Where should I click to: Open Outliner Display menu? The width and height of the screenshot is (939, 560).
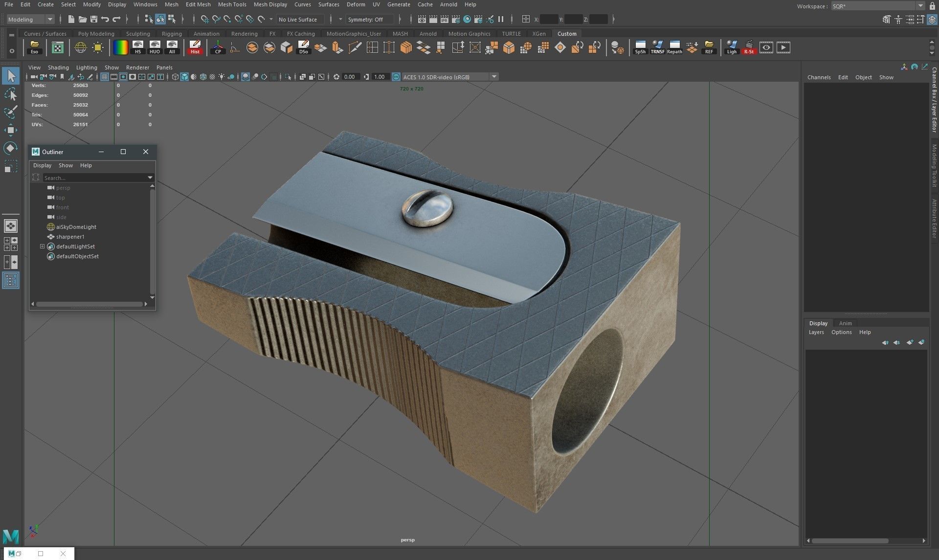[x=42, y=165]
